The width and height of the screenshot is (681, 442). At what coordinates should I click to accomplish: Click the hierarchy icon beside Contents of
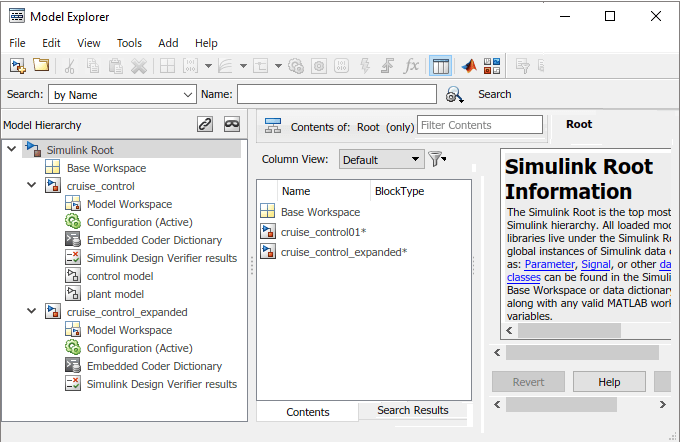click(x=273, y=126)
